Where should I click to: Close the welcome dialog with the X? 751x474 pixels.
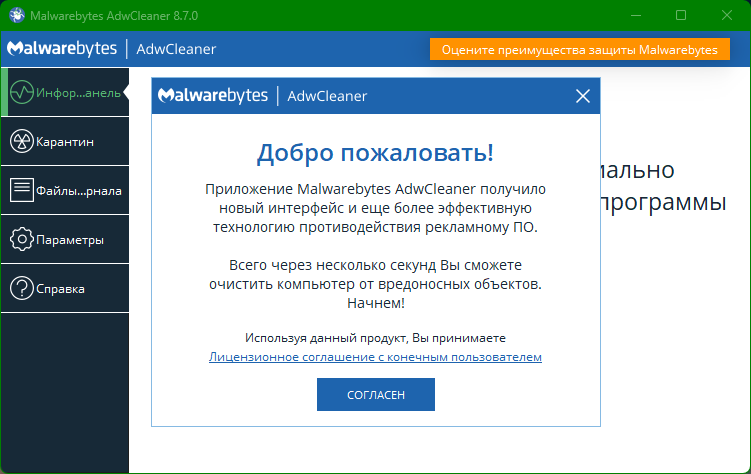pyautogui.click(x=583, y=96)
